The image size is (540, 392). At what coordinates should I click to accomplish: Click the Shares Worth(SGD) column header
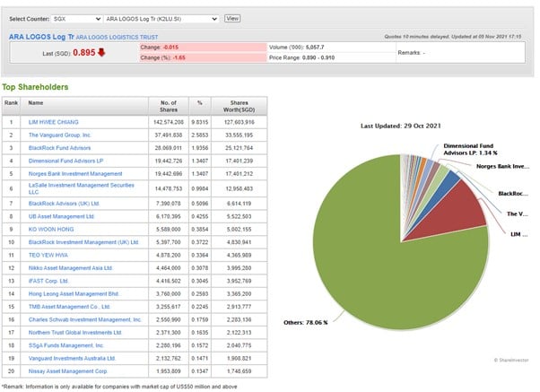[239, 106]
